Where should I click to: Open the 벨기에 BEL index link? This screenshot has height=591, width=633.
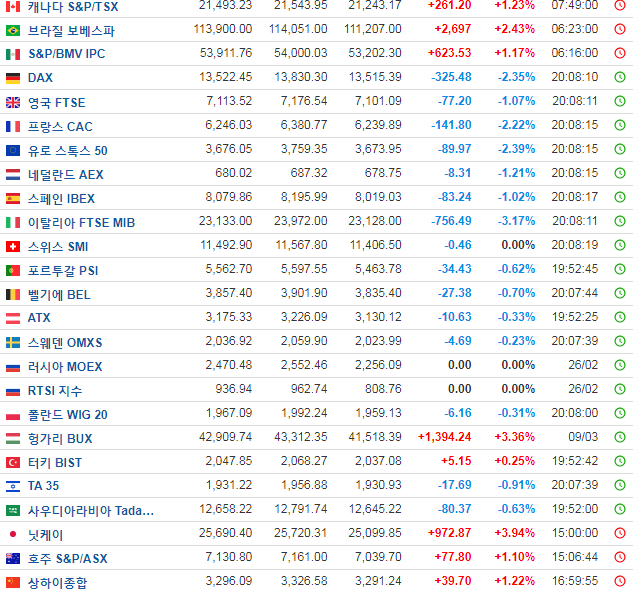coord(59,294)
